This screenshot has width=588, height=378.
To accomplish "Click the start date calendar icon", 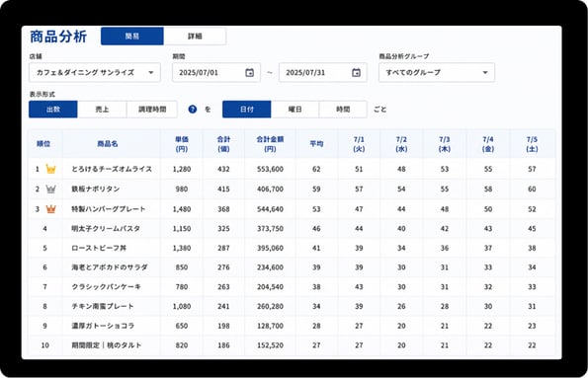I will pyautogui.click(x=249, y=73).
